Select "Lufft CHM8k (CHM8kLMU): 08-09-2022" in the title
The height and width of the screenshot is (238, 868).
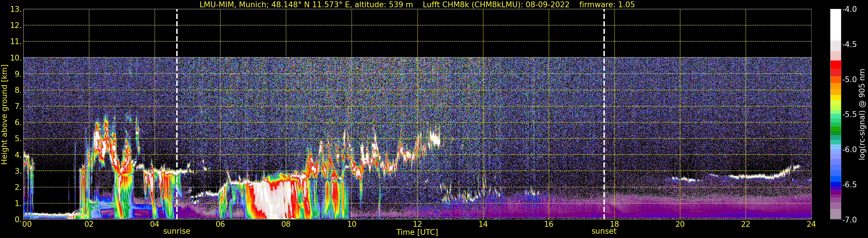(496, 5)
